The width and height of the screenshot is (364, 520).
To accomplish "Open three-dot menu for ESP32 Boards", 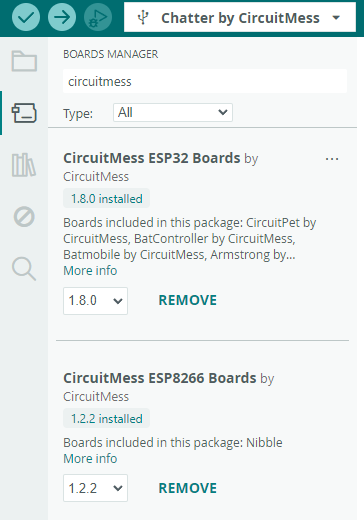I will click(x=332, y=159).
